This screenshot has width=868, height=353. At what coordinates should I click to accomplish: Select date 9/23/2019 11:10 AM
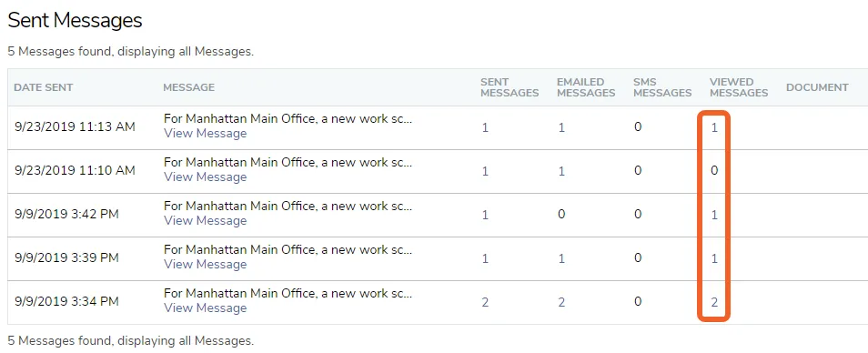point(75,171)
